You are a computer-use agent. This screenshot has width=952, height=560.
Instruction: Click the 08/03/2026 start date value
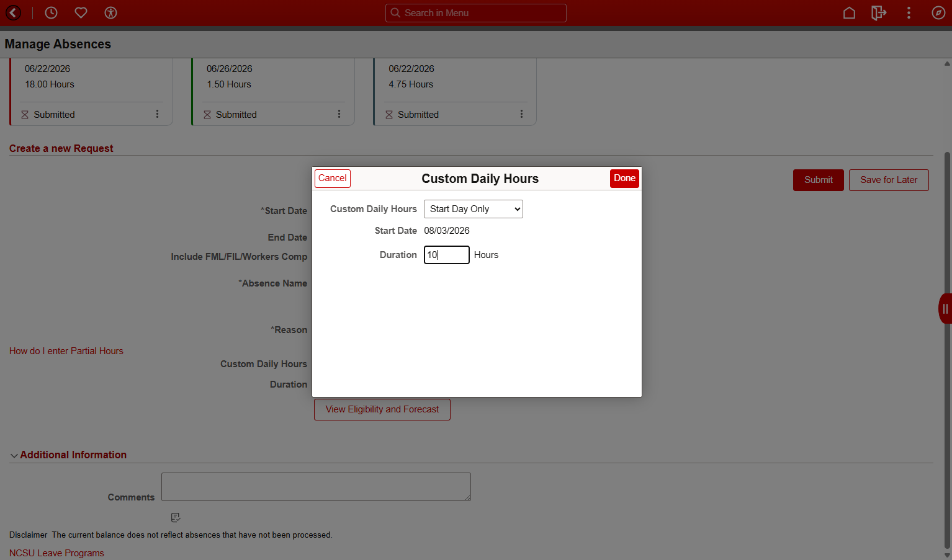tap(447, 231)
